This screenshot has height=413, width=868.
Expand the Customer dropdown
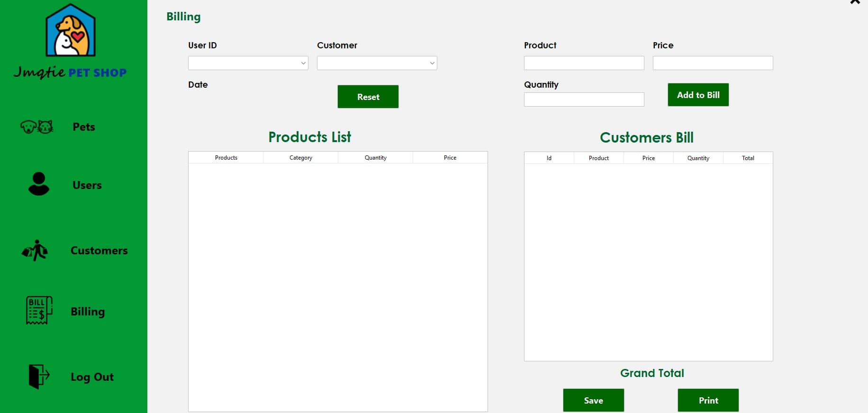coord(377,63)
